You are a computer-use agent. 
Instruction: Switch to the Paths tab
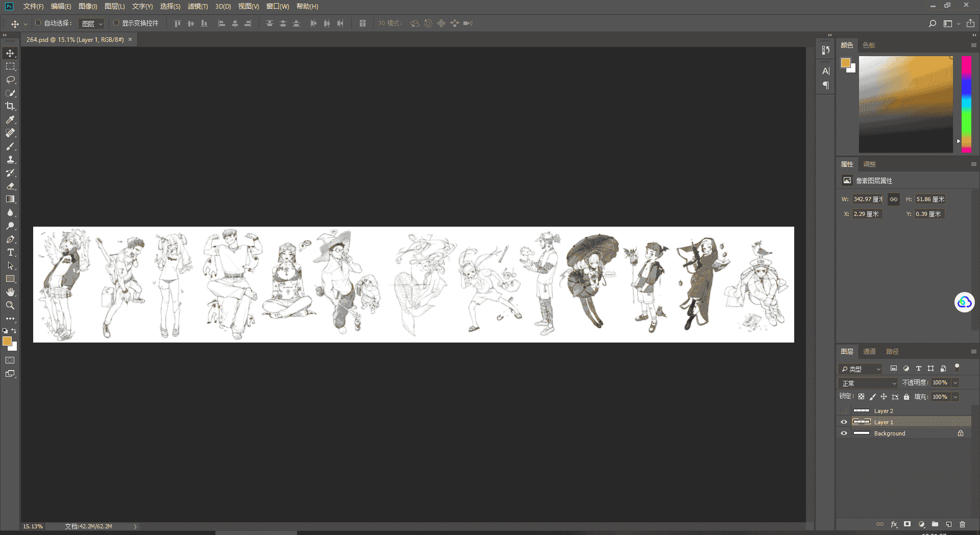click(892, 352)
